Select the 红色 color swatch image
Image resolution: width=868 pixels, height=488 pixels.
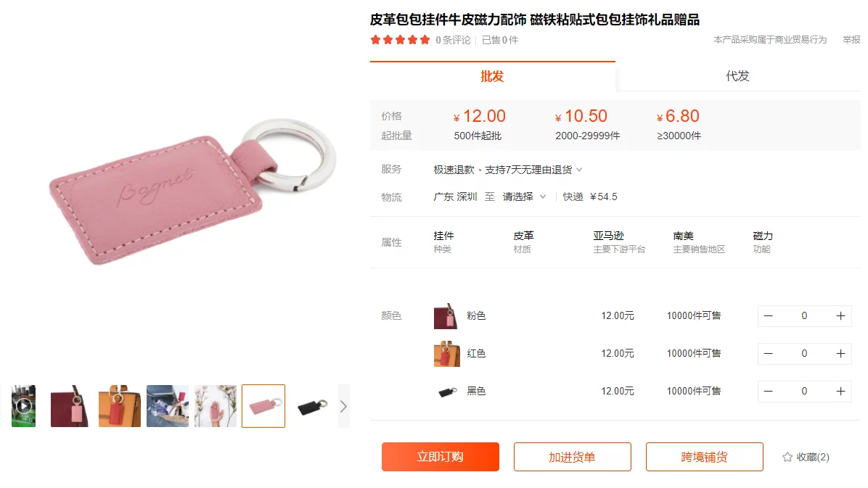pos(446,354)
